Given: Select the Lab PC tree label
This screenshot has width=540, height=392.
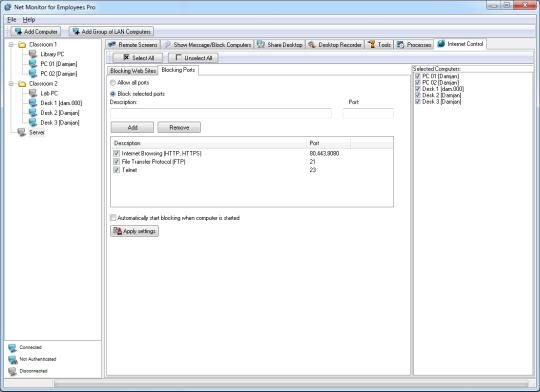Looking at the screenshot, I should 49,93.
